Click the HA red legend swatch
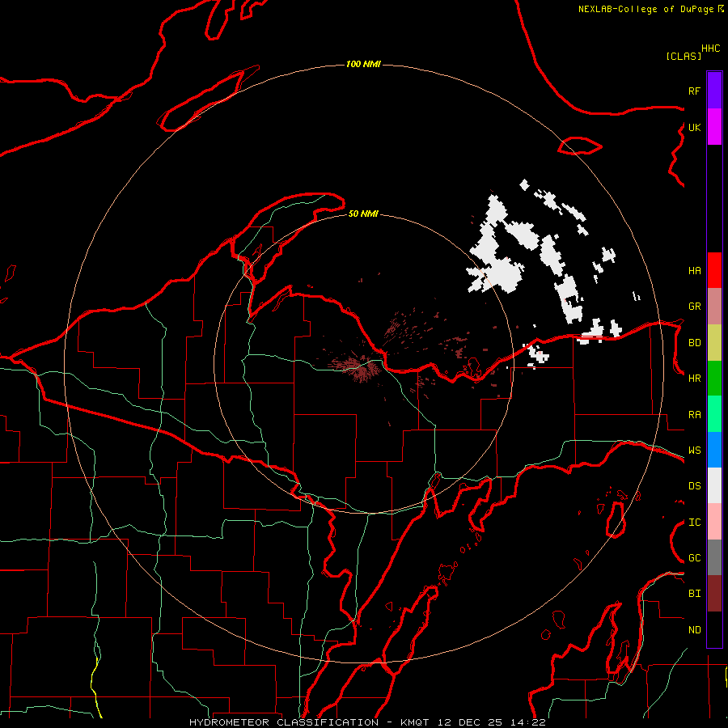This screenshot has height=728, width=728. tap(714, 270)
